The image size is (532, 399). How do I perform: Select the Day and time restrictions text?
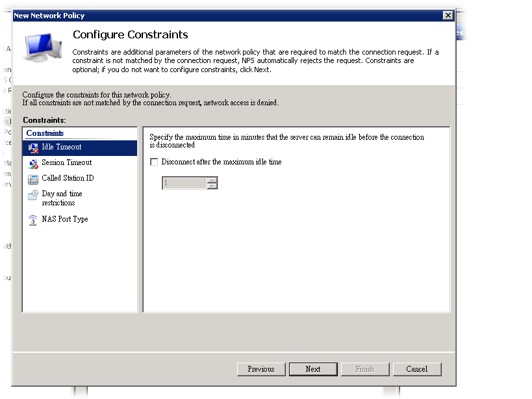(x=62, y=198)
